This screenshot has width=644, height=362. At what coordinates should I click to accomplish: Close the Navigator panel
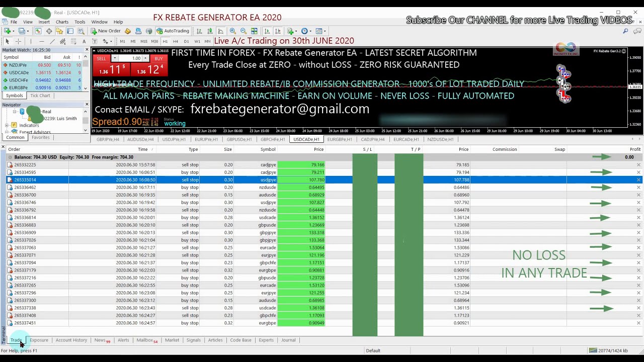tap(87, 105)
